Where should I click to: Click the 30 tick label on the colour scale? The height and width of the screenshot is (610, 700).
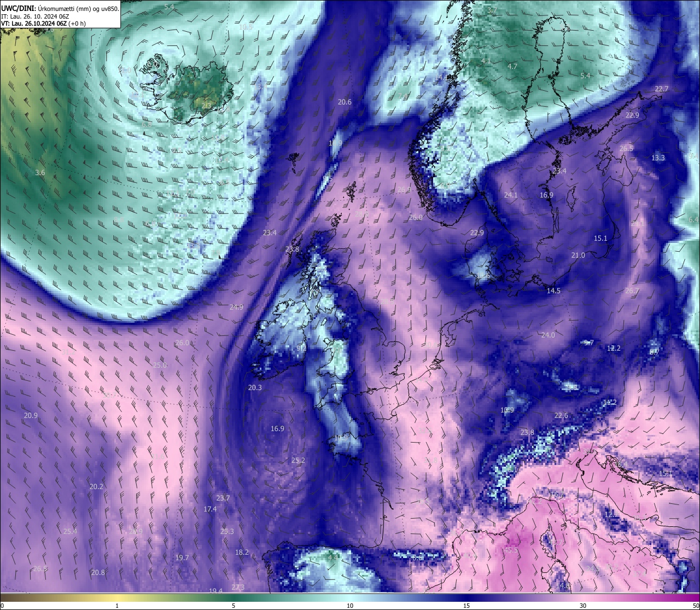pyautogui.click(x=583, y=606)
